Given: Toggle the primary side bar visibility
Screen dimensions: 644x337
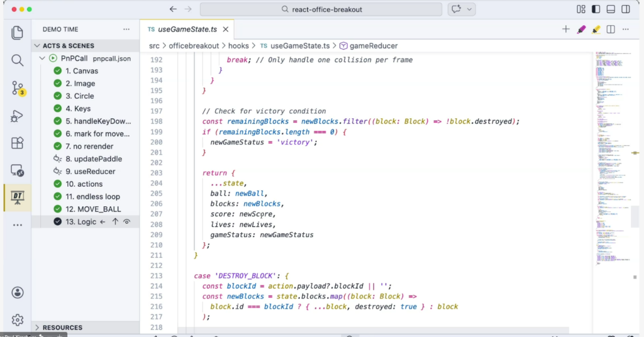Looking at the screenshot, I should coord(596,9).
